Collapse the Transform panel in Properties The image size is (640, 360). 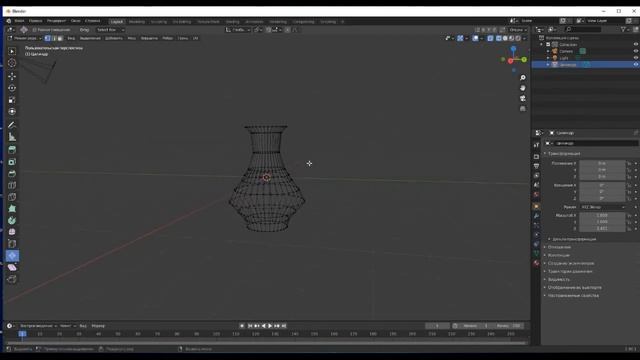563,153
